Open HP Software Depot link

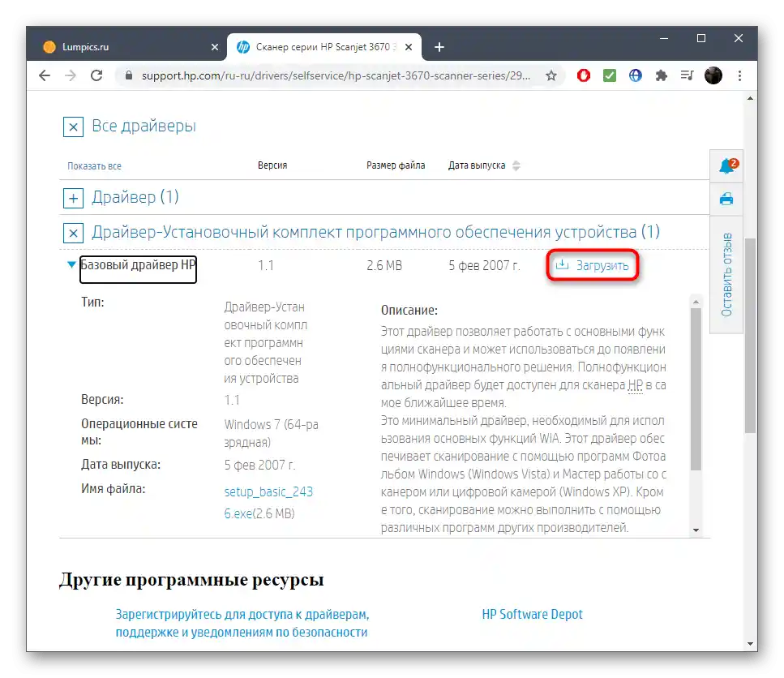tap(532, 615)
